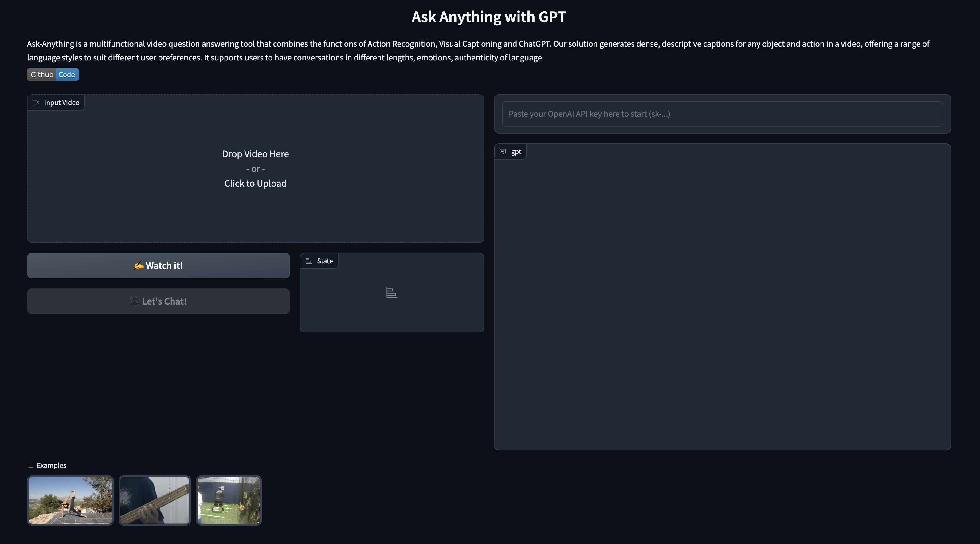
Task: Click 'Drop Video Here' in upload area
Action: coord(255,154)
